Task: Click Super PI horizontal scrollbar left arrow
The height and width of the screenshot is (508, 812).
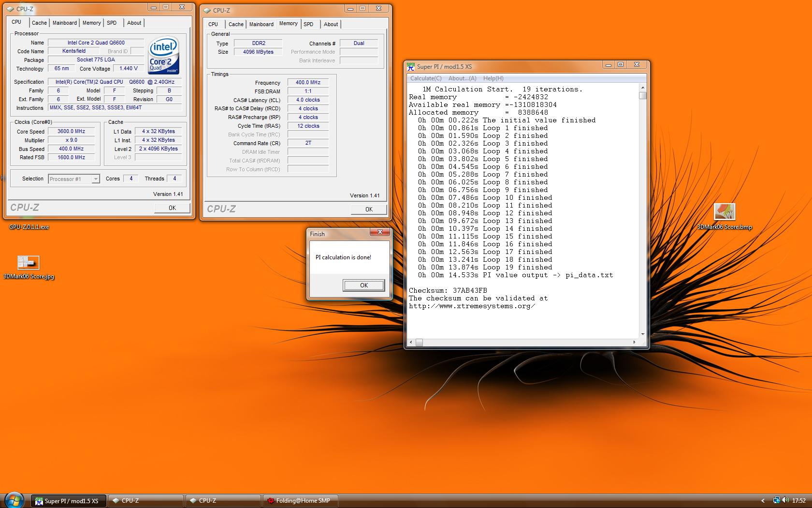Action: pyautogui.click(x=411, y=343)
